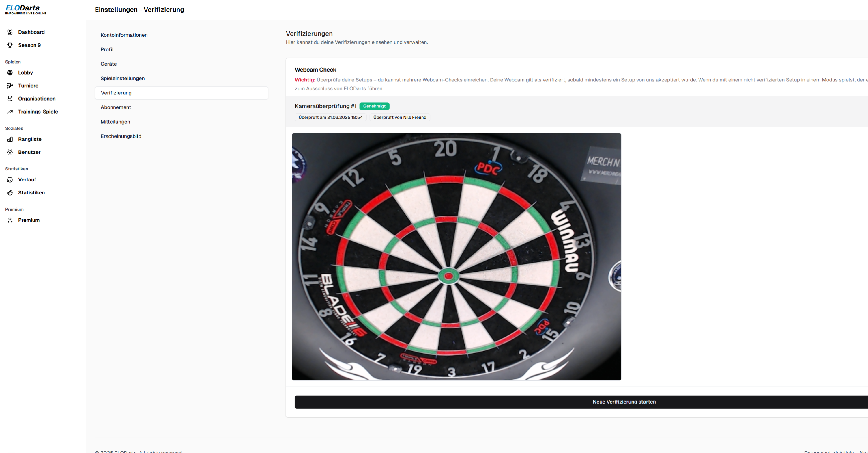The width and height of the screenshot is (868, 453).
Task: Open the Premium user icon
Action: click(10, 220)
